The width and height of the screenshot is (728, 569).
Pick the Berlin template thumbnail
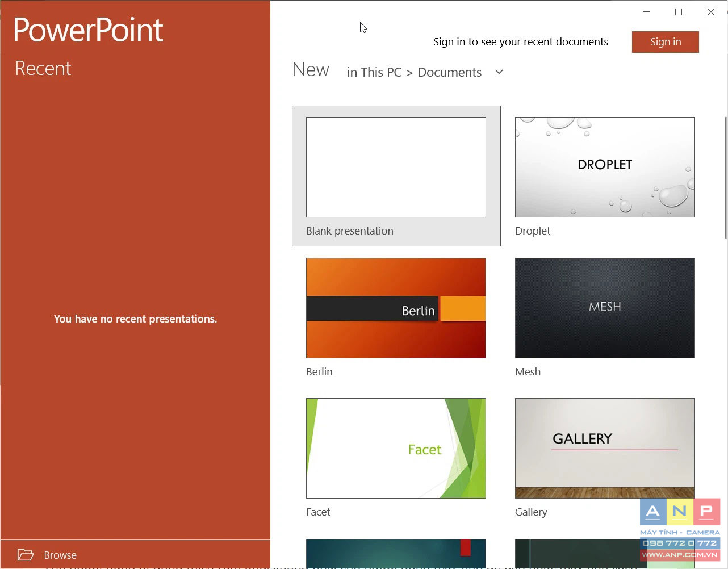tap(396, 308)
